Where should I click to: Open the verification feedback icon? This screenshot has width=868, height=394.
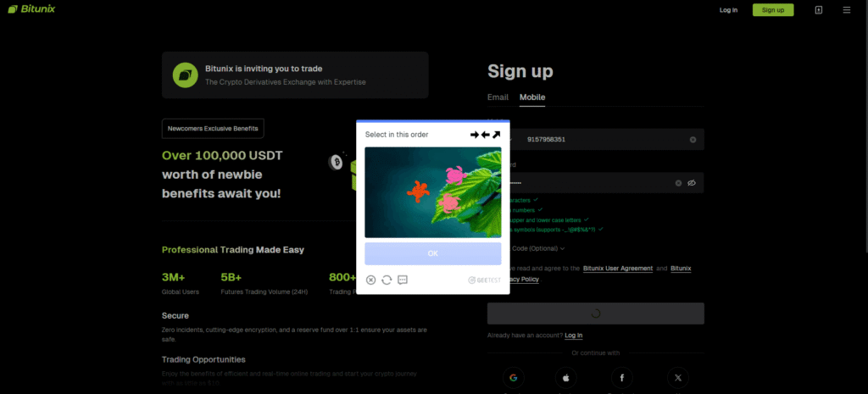click(x=403, y=280)
